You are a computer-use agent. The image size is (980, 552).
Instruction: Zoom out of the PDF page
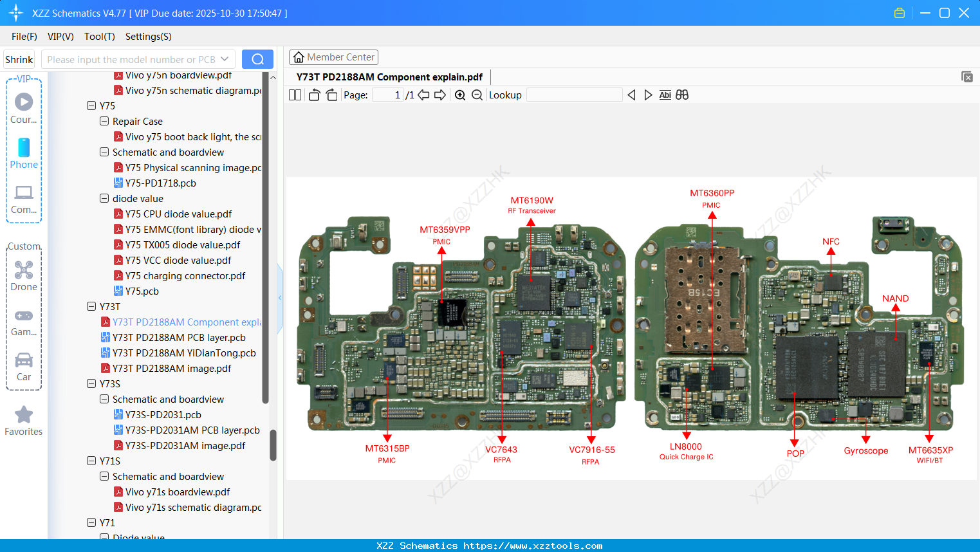point(477,95)
